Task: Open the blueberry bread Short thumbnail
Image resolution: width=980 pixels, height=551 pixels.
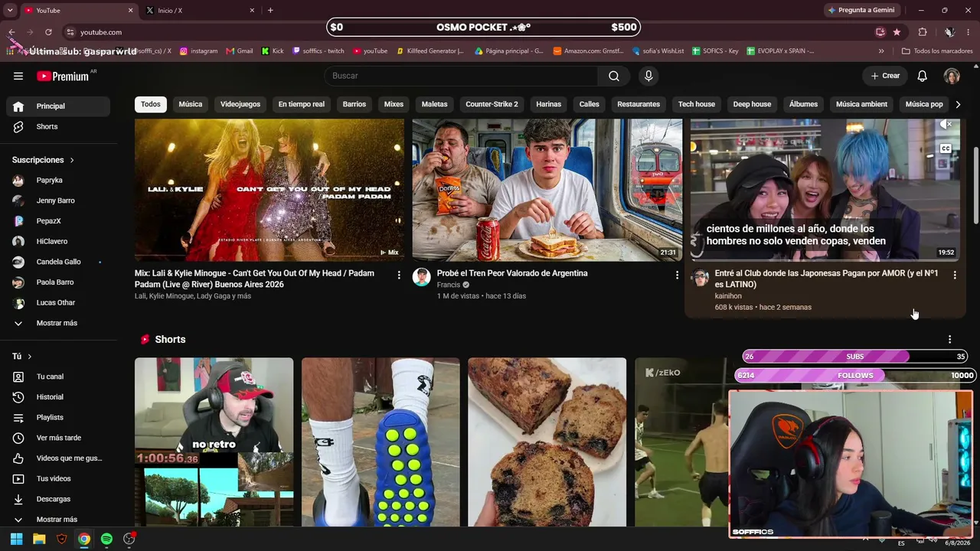Action: 547,442
